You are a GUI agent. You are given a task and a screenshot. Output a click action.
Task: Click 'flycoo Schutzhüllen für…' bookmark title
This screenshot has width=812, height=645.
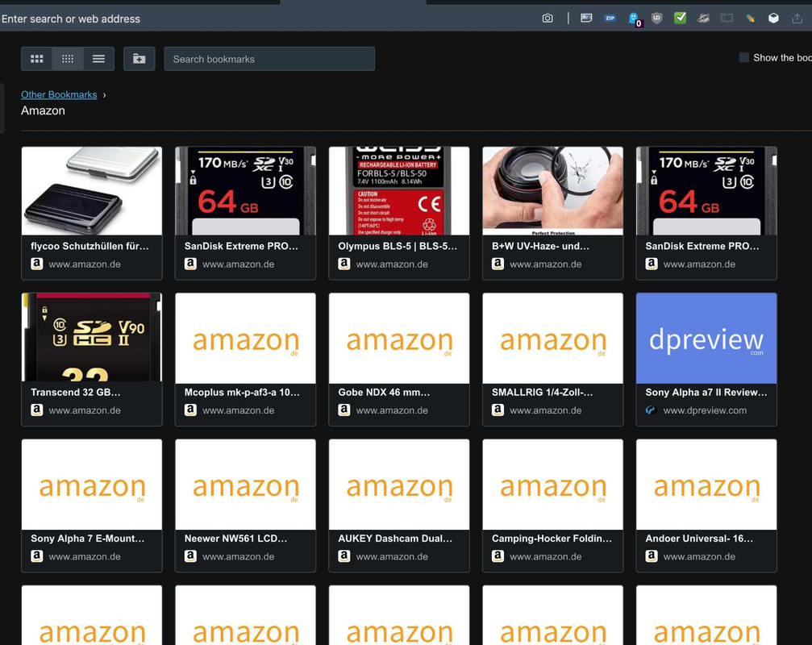(90, 246)
